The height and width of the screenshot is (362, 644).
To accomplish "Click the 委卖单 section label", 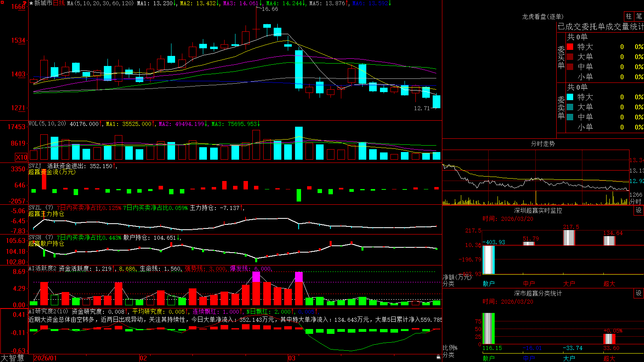I will pyautogui.click(x=561, y=107).
